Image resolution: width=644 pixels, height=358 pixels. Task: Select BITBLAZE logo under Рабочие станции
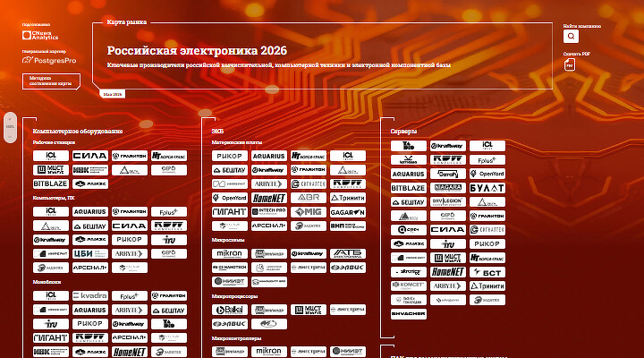(51, 183)
